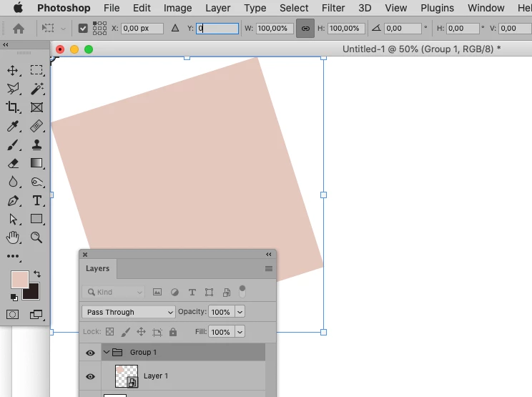Lock position of layer

click(x=141, y=331)
